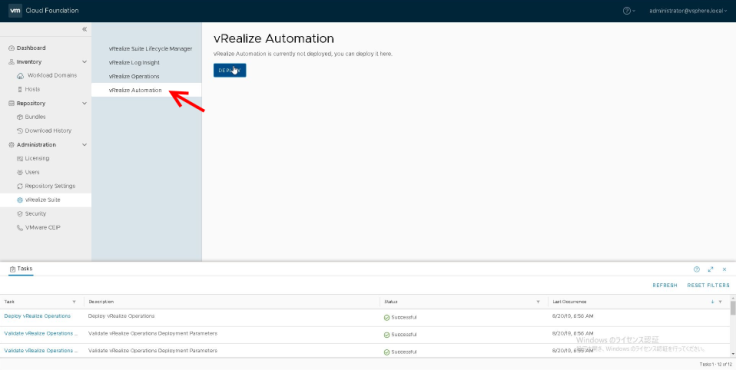Viewport: 736px width, 370px height.
Task: Collapse the Administration section chevron
Action: coord(84,145)
